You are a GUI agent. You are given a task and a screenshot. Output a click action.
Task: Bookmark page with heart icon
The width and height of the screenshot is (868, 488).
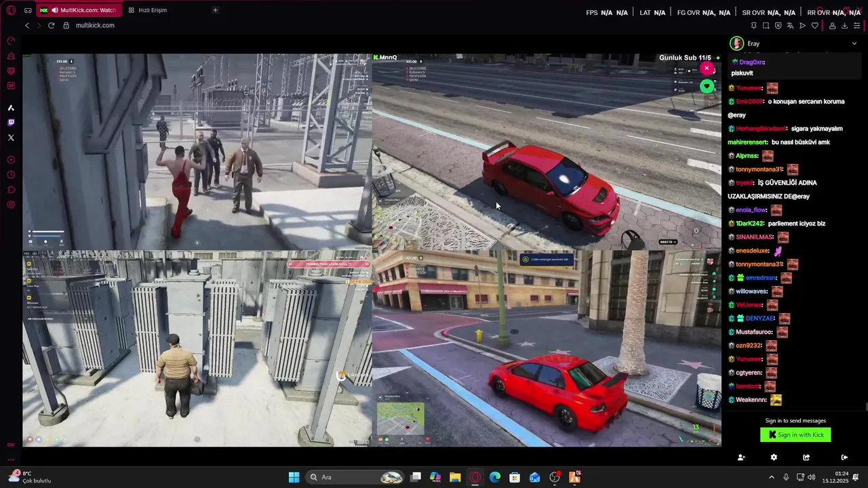click(x=814, y=26)
